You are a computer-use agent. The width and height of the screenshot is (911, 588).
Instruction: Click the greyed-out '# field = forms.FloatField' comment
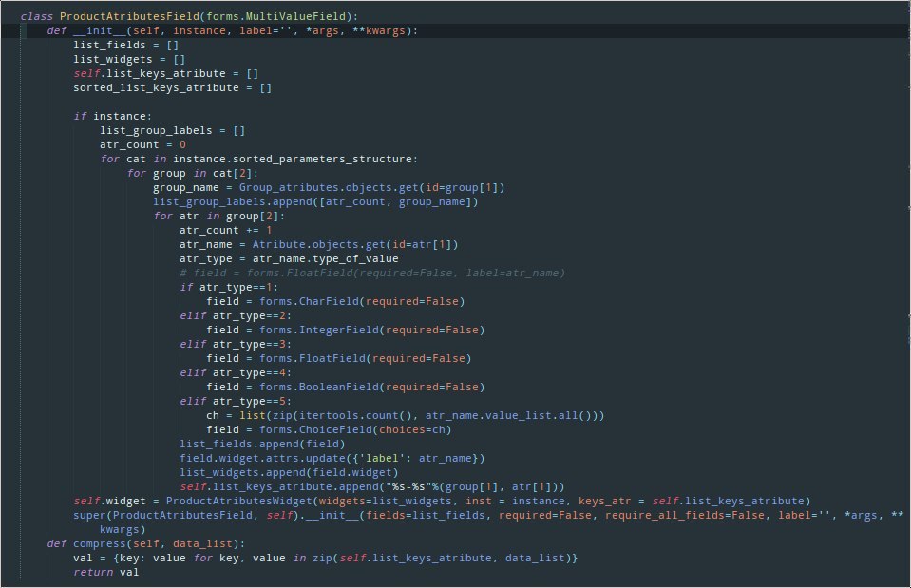371,273
